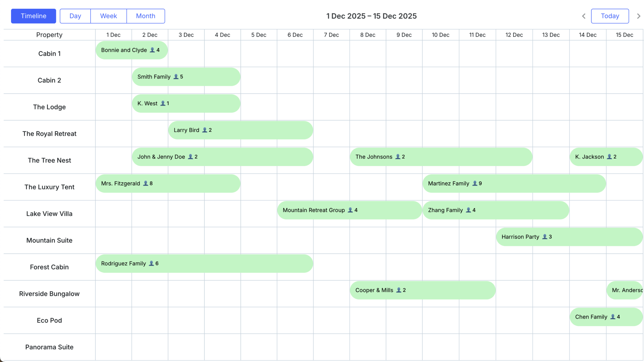Click guest icon on Larry Bird booking
Viewport: 644px width, 362px height.
point(205,130)
